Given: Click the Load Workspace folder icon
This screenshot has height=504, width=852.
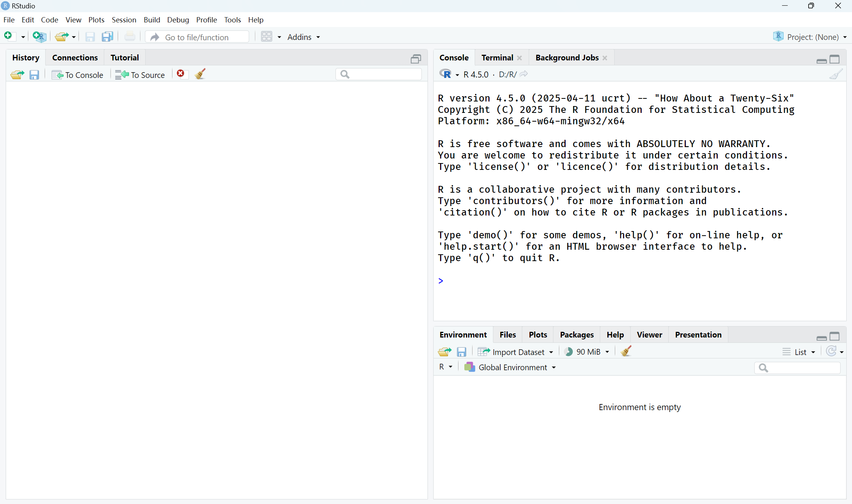Looking at the screenshot, I should [445, 352].
